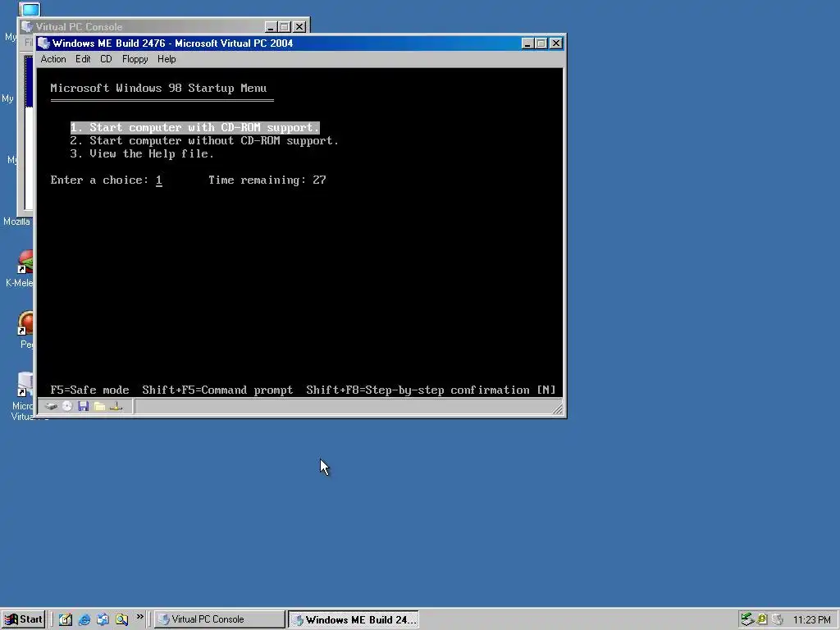Viewport: 840px width, 630px height.
Task: Close the Virtual PC Console background window
Action: pyautogui.click(x=299, y=27)
